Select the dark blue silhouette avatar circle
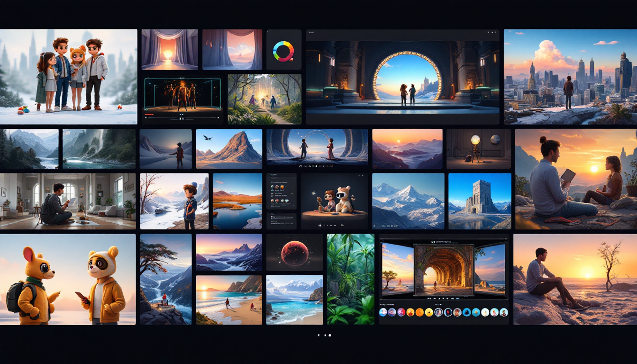The width and height of the screenshot is (637, 364). click(x=466, y=312)
